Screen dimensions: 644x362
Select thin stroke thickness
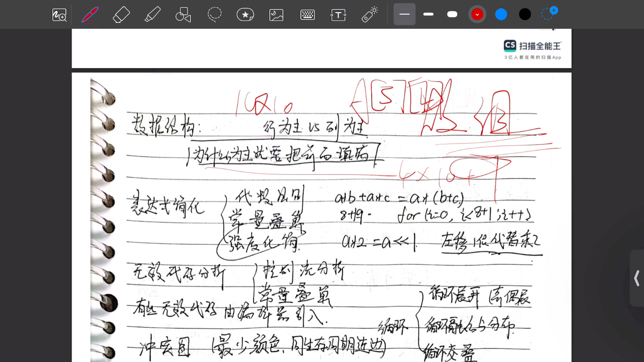pos(405,14)
